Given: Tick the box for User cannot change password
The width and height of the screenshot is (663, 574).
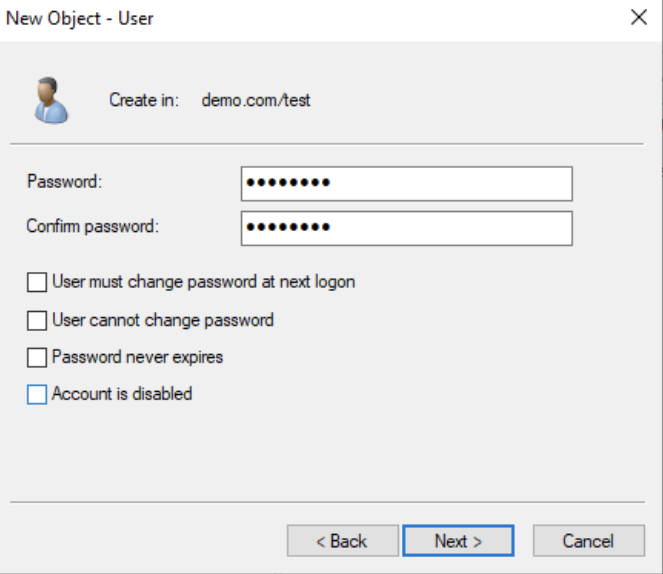Looking at the screenshot, I should (37, 321).
